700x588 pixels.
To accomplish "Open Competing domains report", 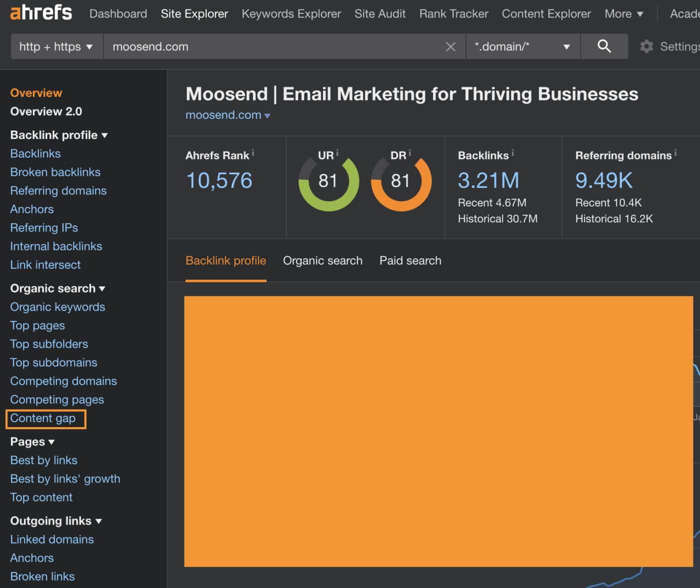I will coord(63,381).
